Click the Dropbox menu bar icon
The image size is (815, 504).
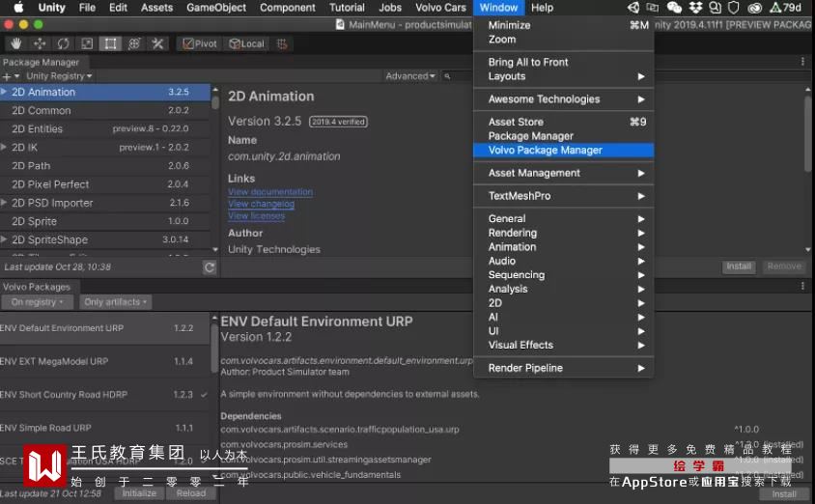(x=695, y=8)
